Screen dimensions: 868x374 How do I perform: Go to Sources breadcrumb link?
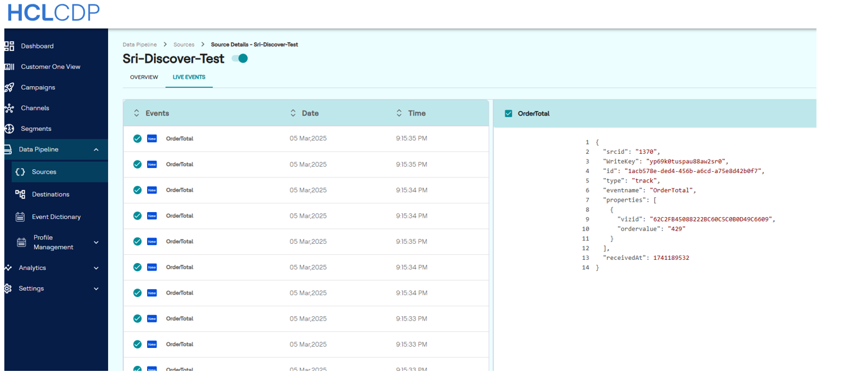coord(184,45)
